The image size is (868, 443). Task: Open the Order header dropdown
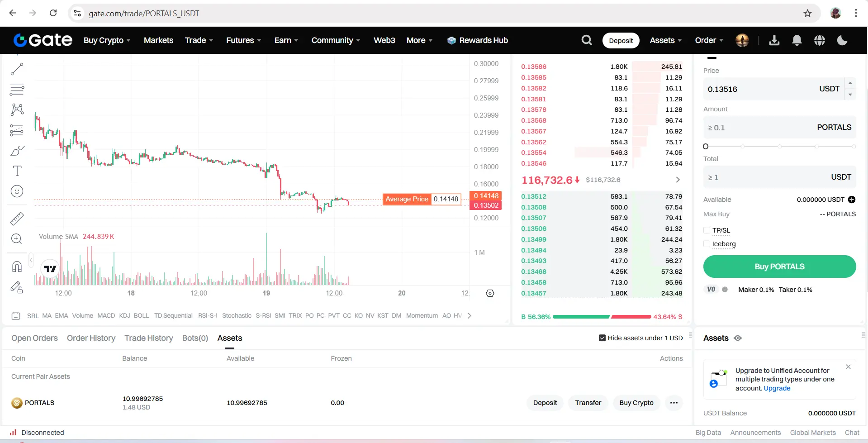[709, 40]
